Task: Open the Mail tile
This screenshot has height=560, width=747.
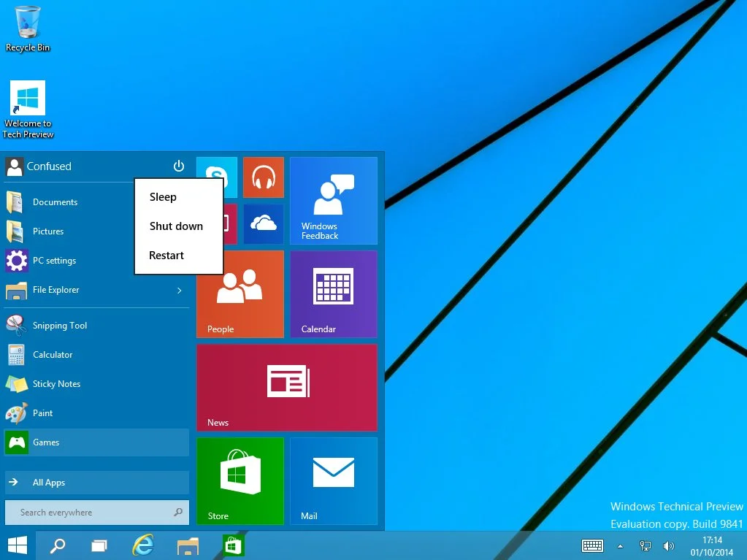Action: point(334,481)
